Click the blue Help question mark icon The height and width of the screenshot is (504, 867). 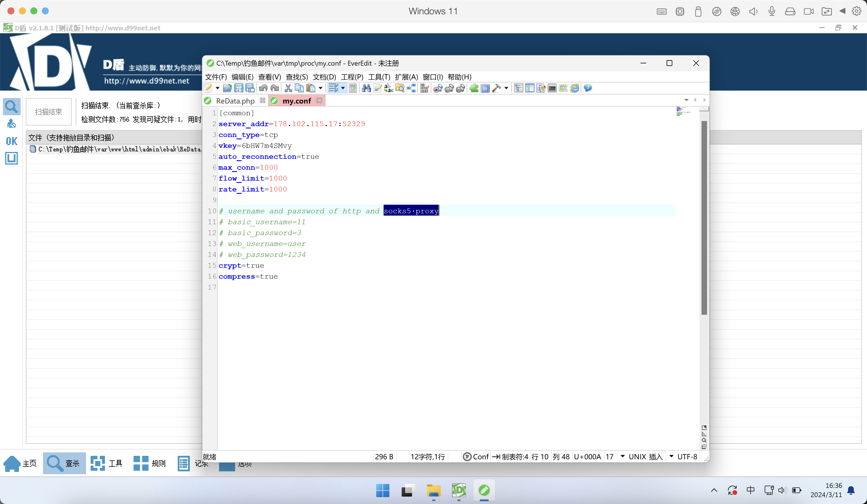coord(588,88)
